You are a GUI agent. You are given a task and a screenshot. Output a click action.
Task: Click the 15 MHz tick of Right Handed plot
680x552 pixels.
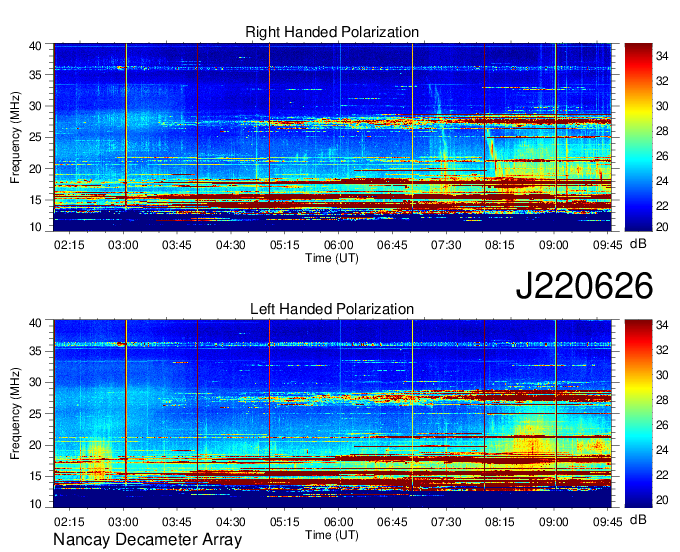click(36, 200)
